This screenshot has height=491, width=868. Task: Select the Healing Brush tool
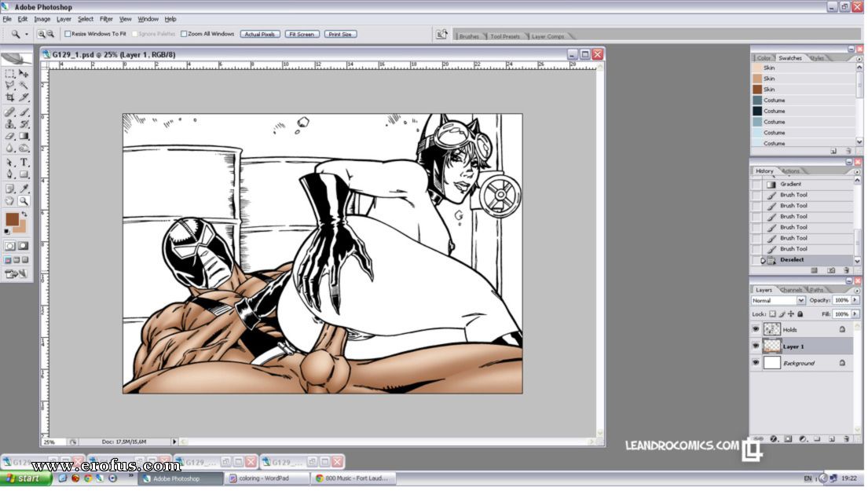(10, 112)
